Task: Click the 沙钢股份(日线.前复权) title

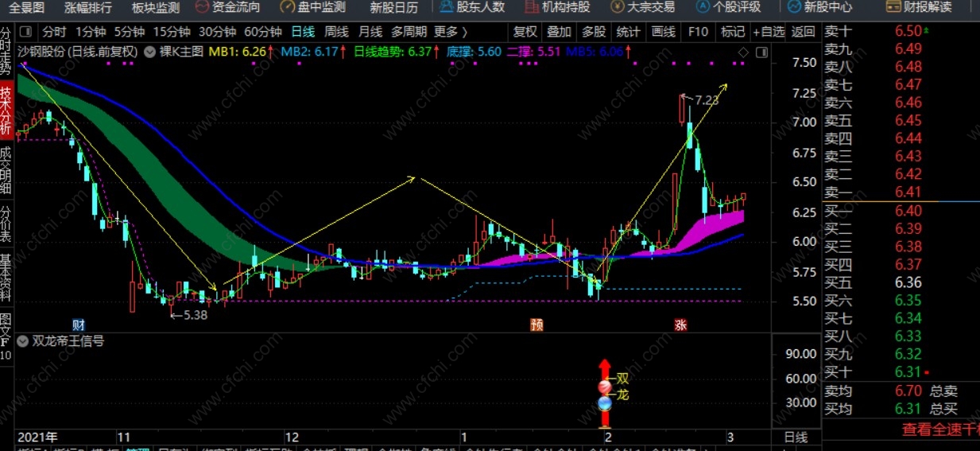Action: point(78,52)
